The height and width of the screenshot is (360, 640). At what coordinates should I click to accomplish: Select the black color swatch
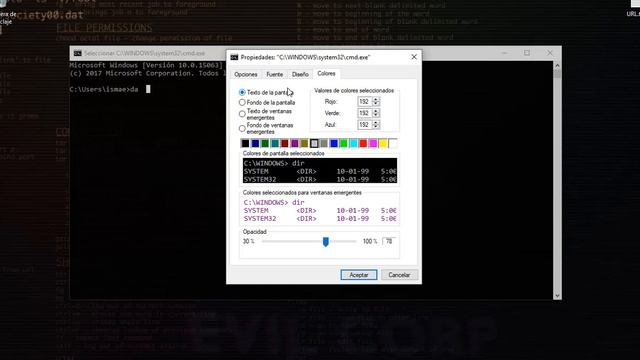point(245,143)
